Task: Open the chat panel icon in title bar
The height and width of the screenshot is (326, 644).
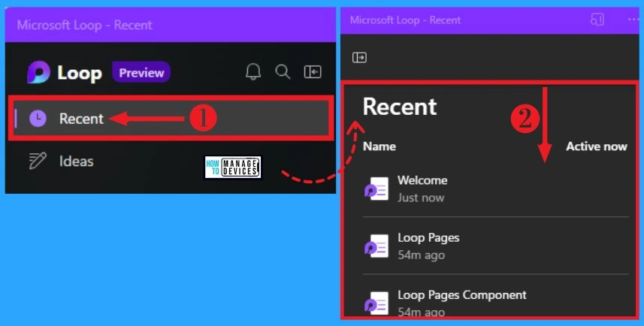Action: click(597, 20)
